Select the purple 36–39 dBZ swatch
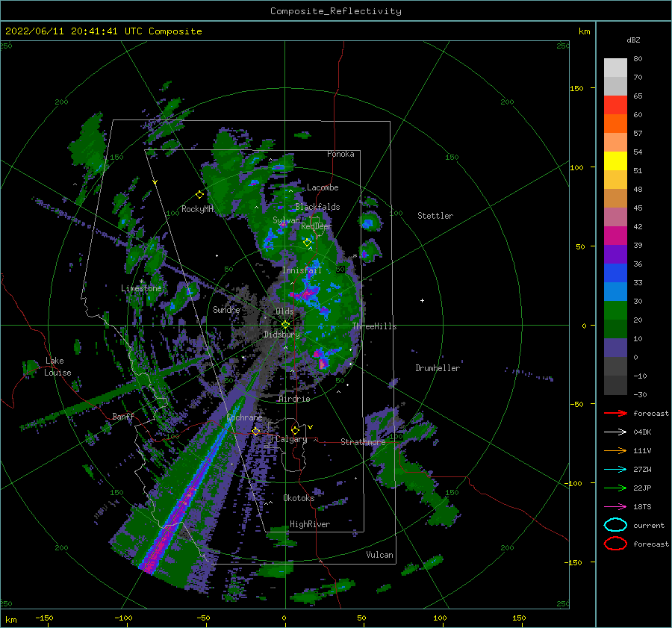 coord(615,255)
